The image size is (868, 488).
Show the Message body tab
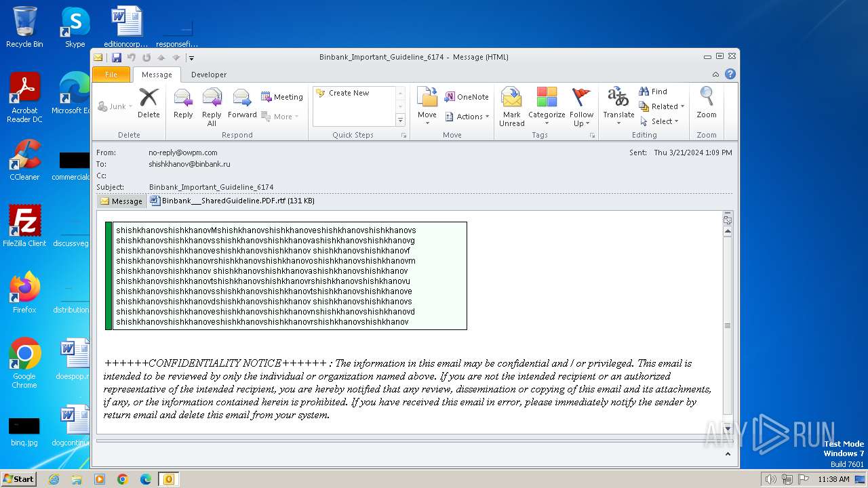121,201
